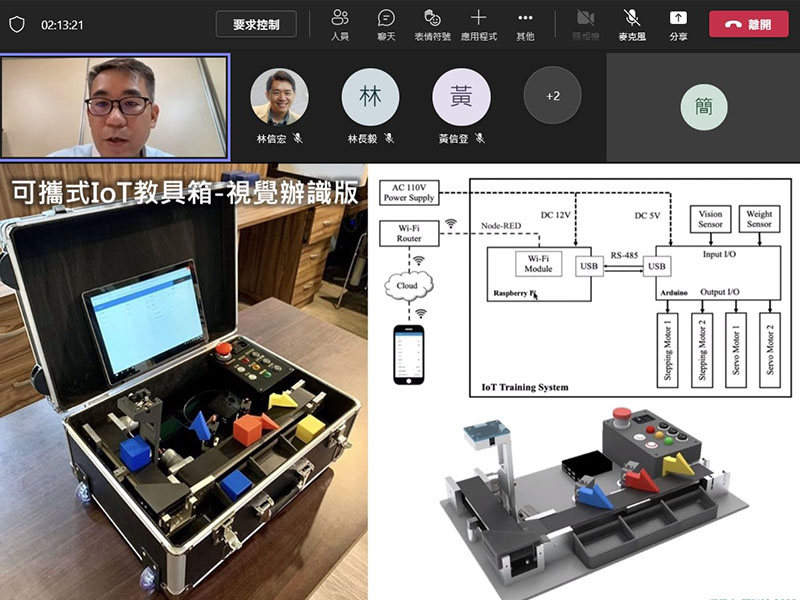The height and width of the screenshot is (600, 800).
Task: Click the 要求控制 button
Action: coord(256,24)
